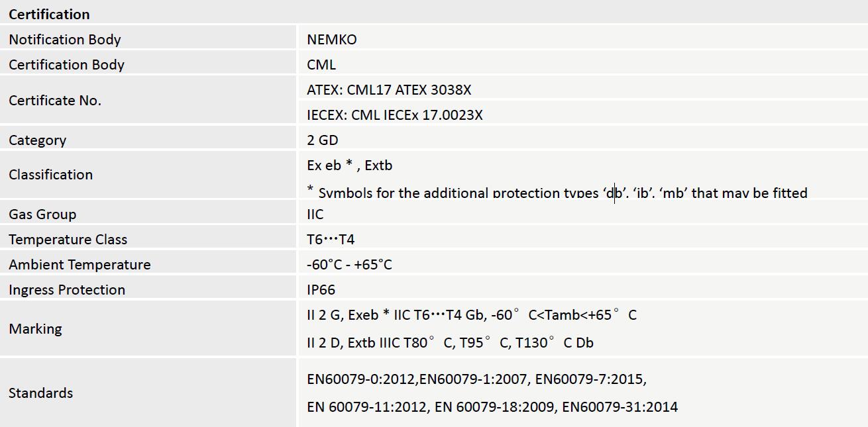Screen dimensions: 868x427
Task: Click the 'Ex eb * , Extb' text
Action: [350, 165]
